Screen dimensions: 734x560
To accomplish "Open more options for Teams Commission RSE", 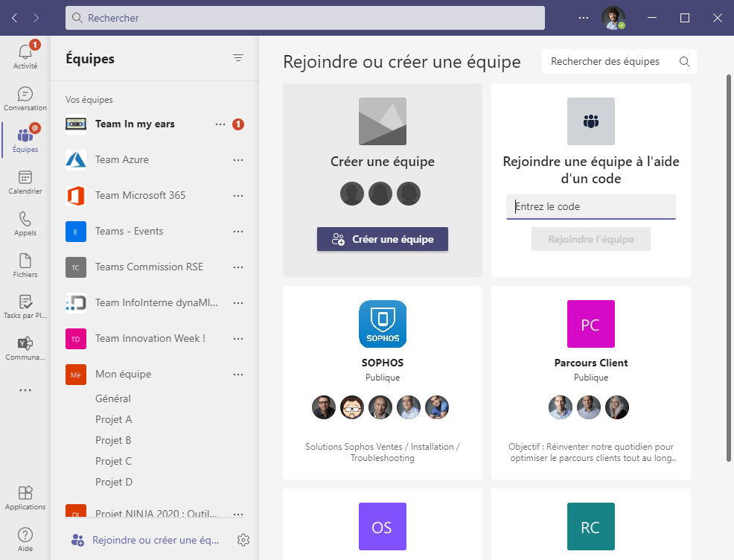I will [238, 267].
